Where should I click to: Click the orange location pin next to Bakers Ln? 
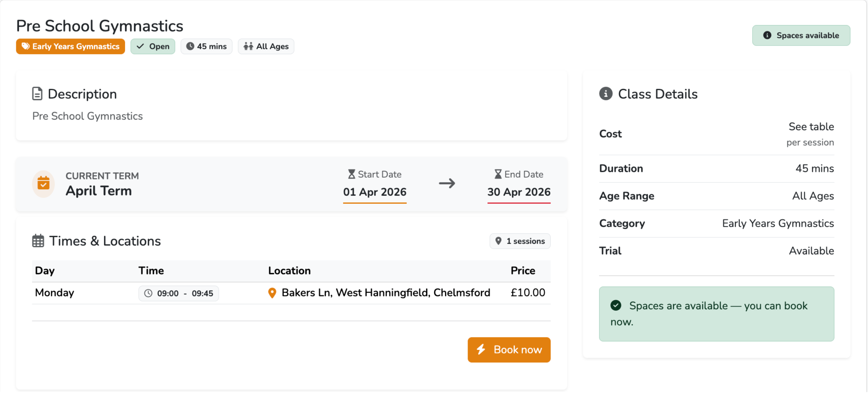click(x=272, y=293)
